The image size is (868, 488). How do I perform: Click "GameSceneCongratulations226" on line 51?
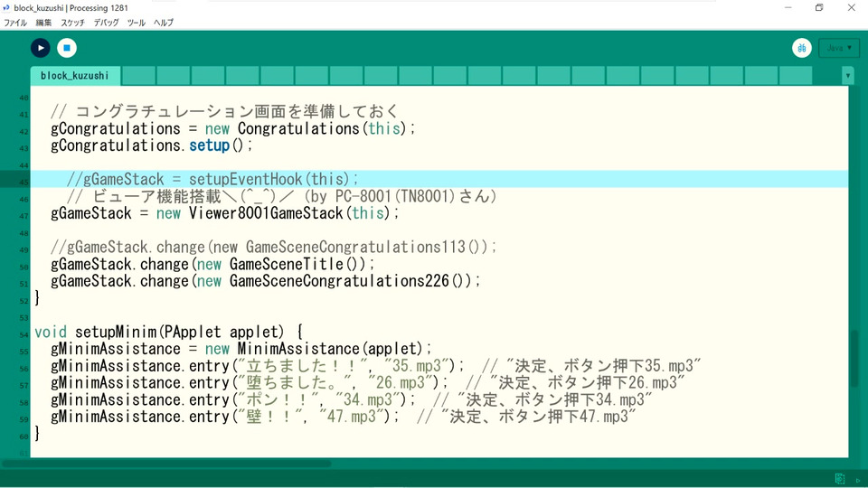pos(339,281)
